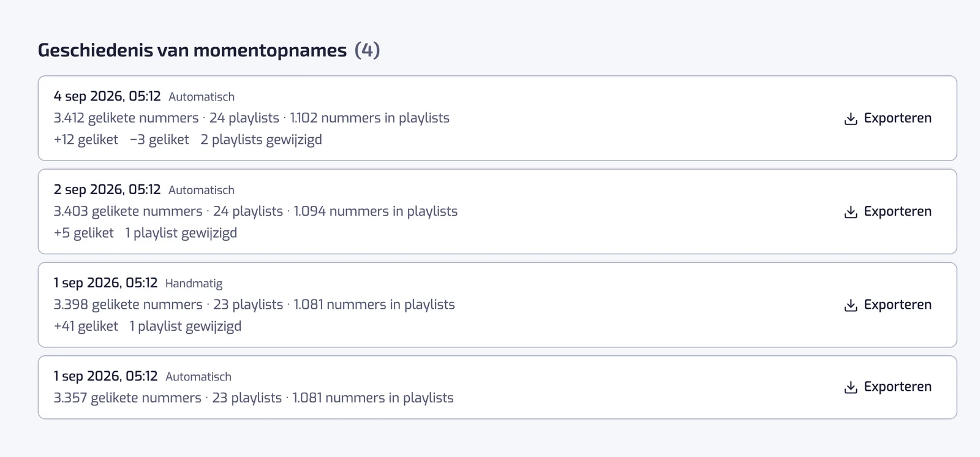Export the 4 sep 2026 snapshot via Exporteren
The image size is (980, 457).
888,118
